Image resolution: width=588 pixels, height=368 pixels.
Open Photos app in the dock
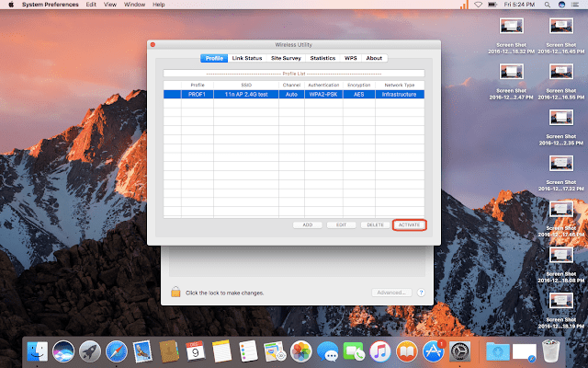click(301, 351)
